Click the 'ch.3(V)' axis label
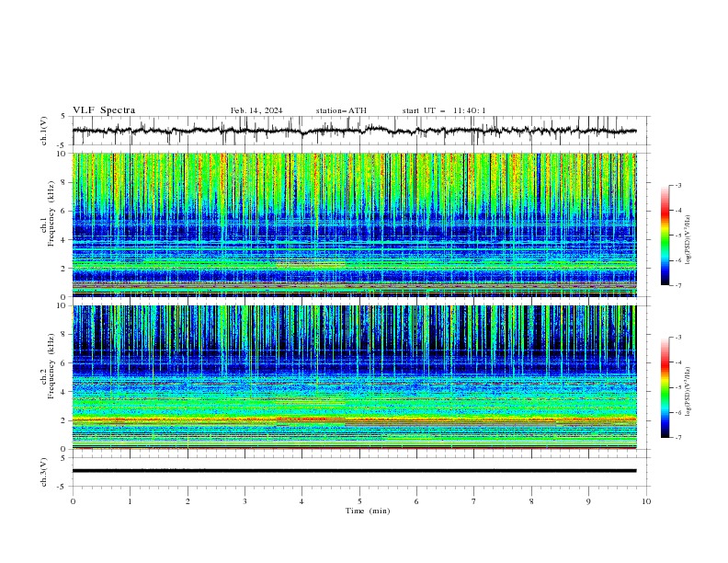Screen dimensions: 728x563 44,472
